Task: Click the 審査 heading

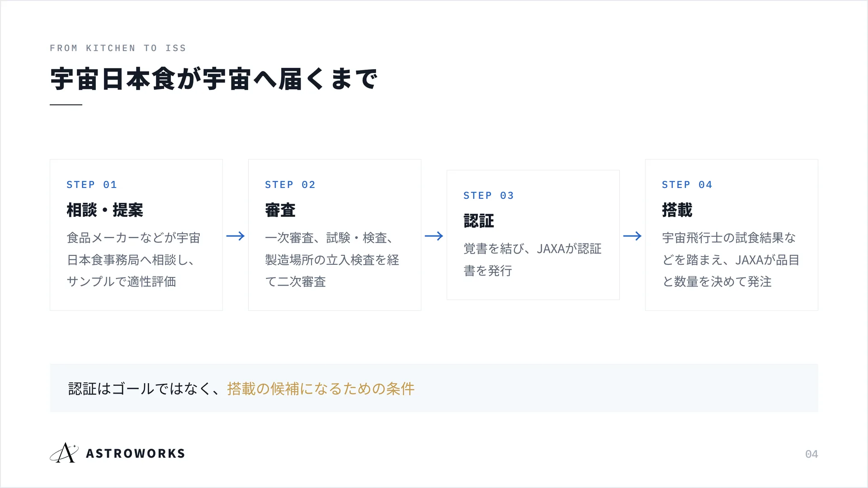Action: pos(280,210)
